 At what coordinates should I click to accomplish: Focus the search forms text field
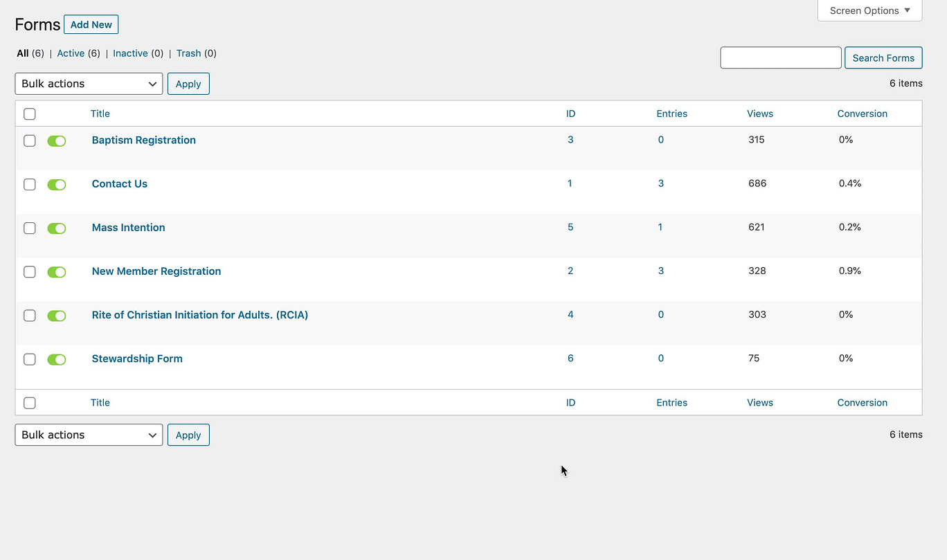point(780,58)
